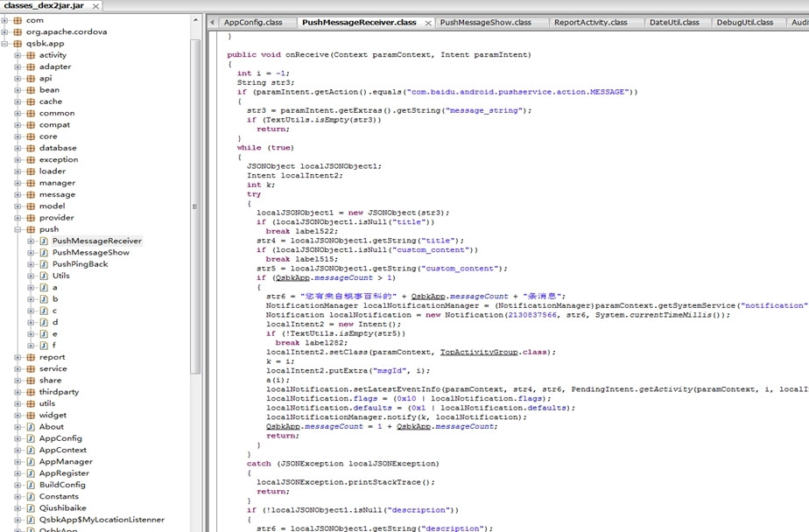Click the core package icon

coord(31,136)
